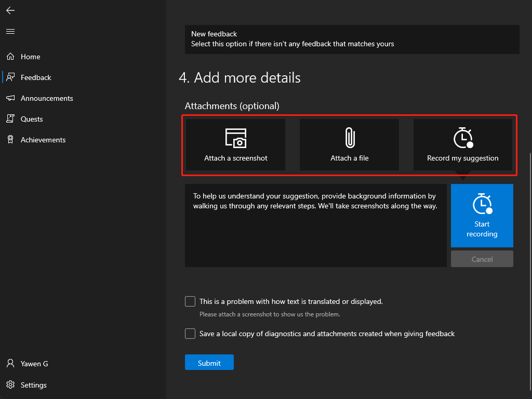The image size is (532, 399).
Task: Click the Yawen G profile icon
Action: pyautogui.click(x=10, y=364)
